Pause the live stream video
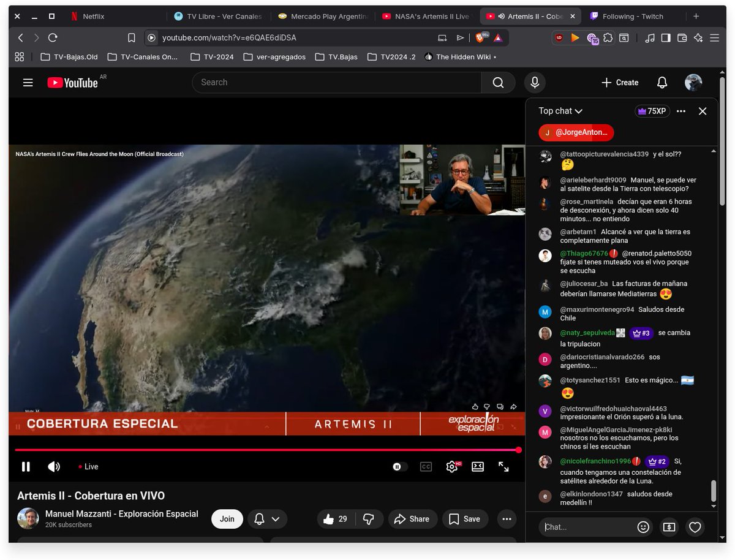The height and width of the screenshot is (560, 735). coord(26,467)
